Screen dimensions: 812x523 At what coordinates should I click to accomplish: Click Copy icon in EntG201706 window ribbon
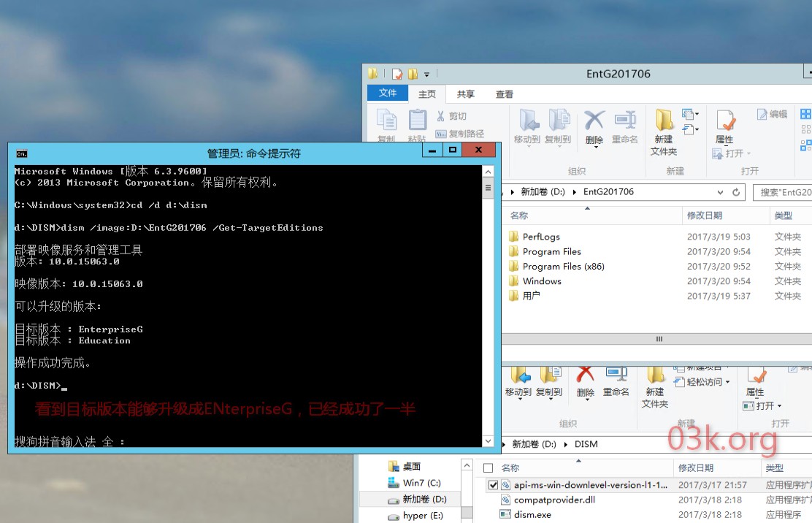[386, 120]
